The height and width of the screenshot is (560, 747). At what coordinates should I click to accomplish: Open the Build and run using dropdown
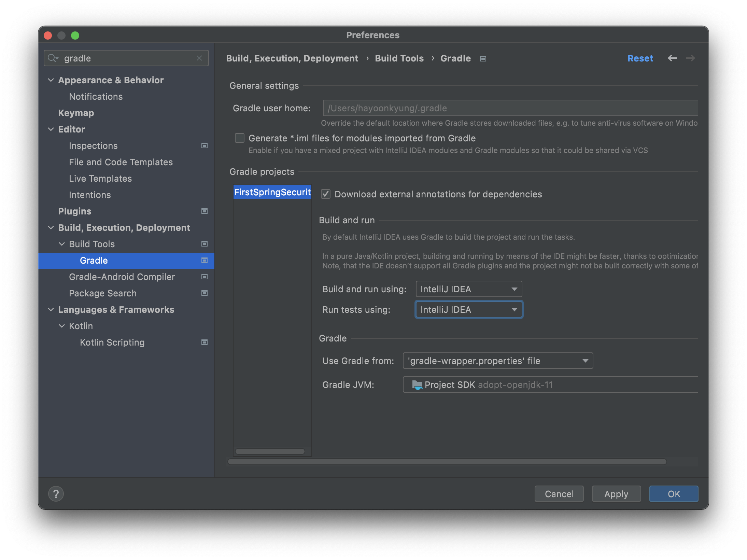point(468,289)
